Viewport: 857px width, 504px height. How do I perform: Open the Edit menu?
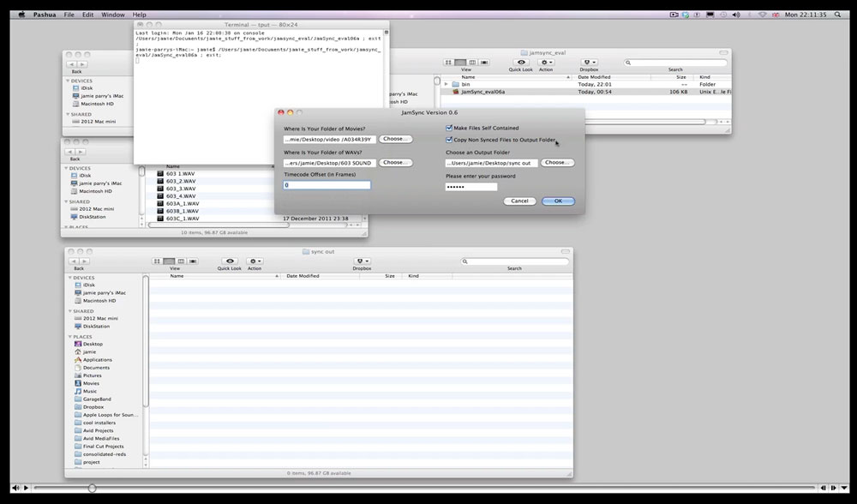pyautogui.click(x=88, y=15)
